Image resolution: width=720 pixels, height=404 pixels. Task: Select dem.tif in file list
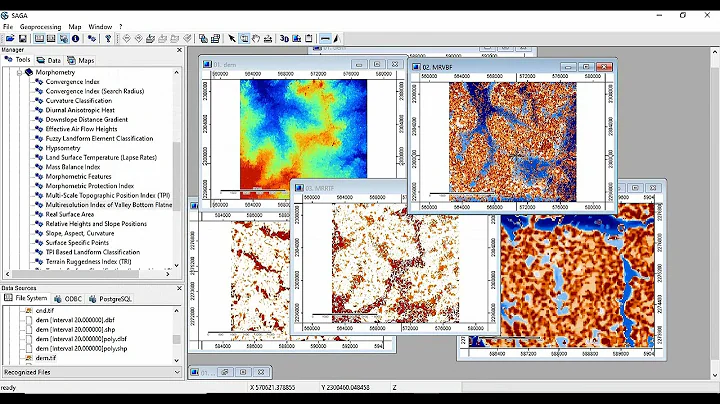[x=45, y=358]
